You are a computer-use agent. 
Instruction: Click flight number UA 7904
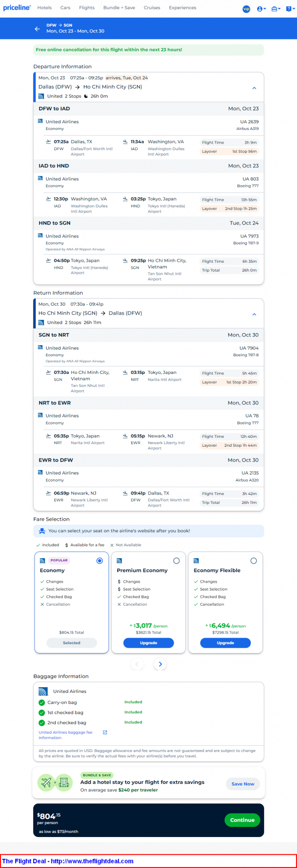click(249, 348)
